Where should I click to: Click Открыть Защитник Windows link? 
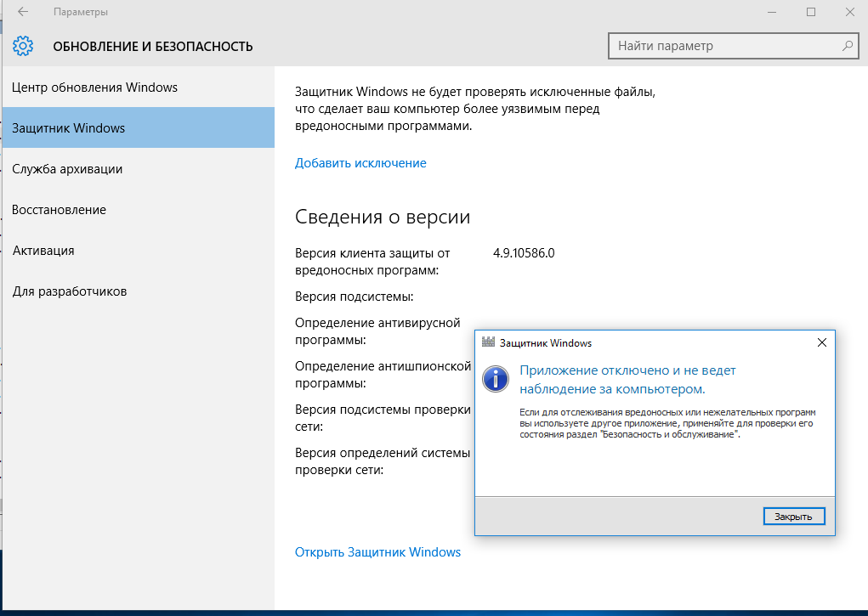[377, 552]
